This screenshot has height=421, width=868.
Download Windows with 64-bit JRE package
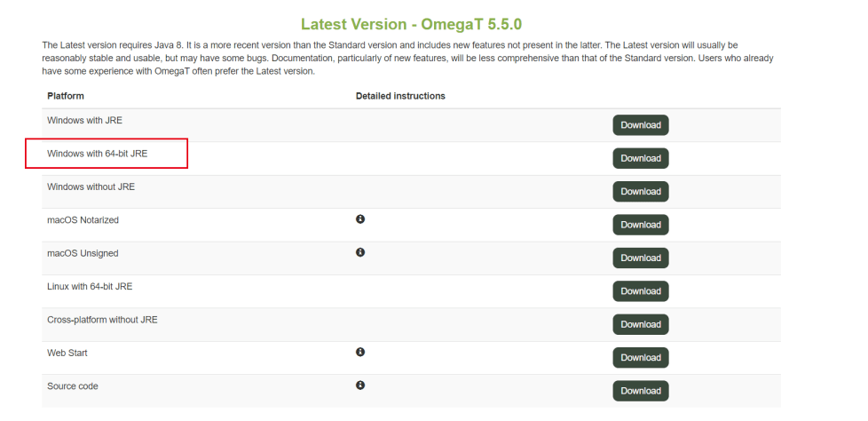[x=641, y=158]
